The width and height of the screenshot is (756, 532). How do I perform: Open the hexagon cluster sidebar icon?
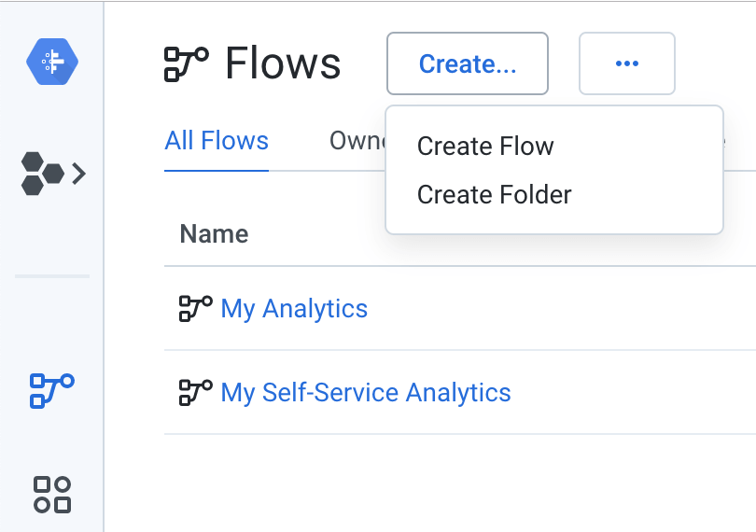pos(42,174)
